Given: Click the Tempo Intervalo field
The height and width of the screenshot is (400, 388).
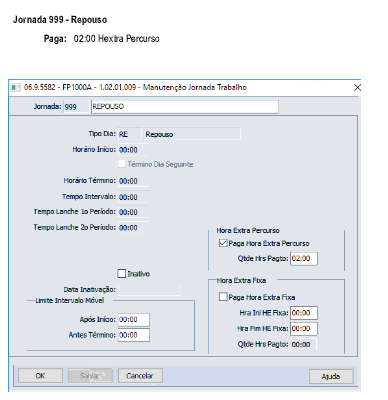Looking at the screenshot, I should click(x=134, y=197).
